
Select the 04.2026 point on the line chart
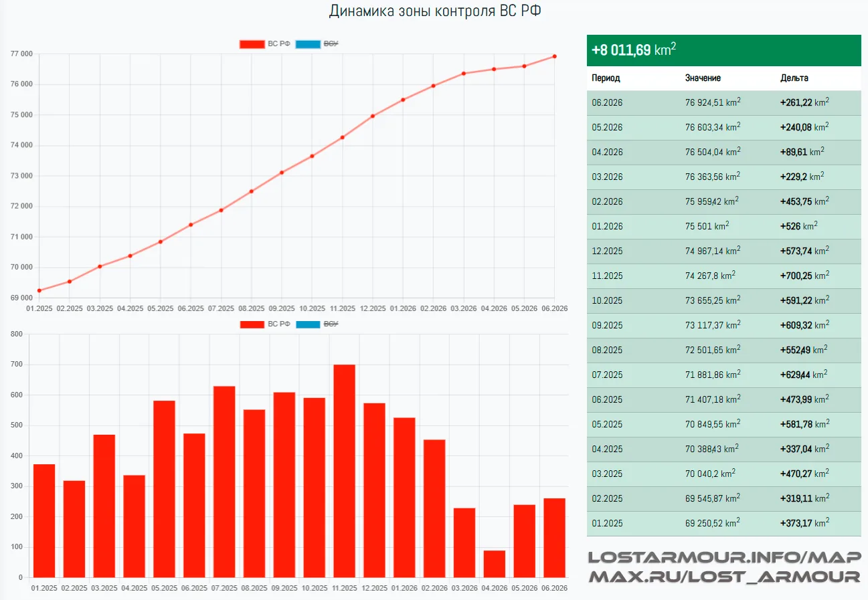click(x=494, y=69)
